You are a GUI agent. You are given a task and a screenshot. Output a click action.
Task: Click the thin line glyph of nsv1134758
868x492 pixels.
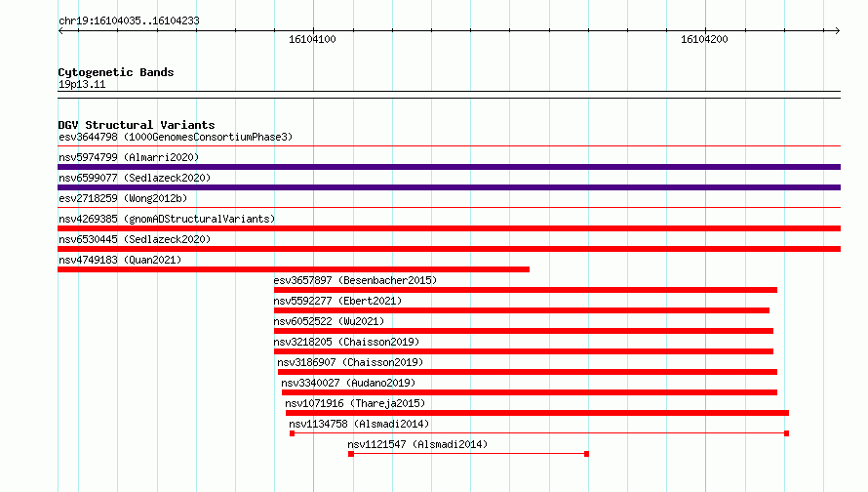539,433
